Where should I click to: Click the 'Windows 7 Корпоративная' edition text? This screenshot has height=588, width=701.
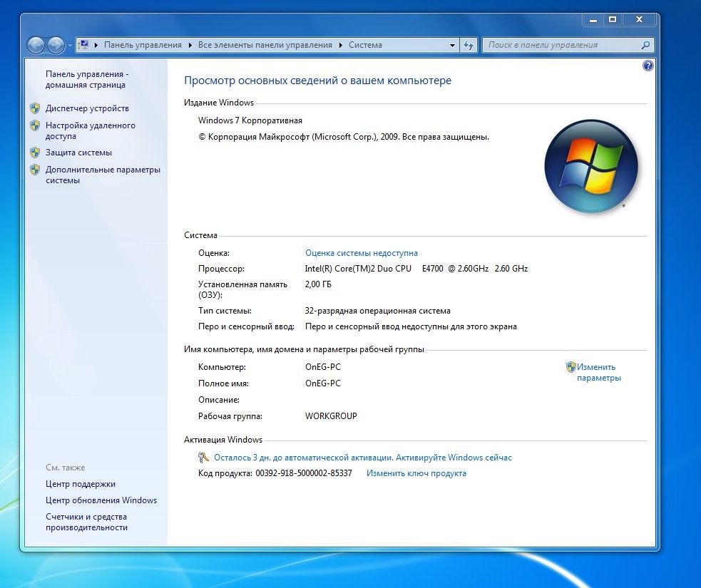(250, 120)
